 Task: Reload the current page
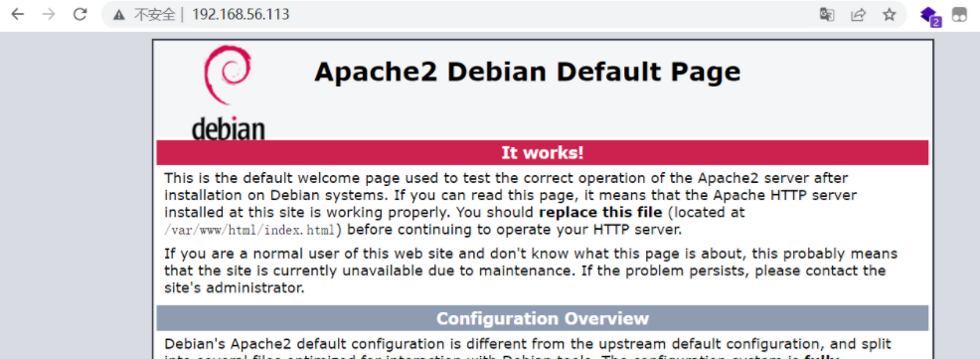(x=80, y=14)
